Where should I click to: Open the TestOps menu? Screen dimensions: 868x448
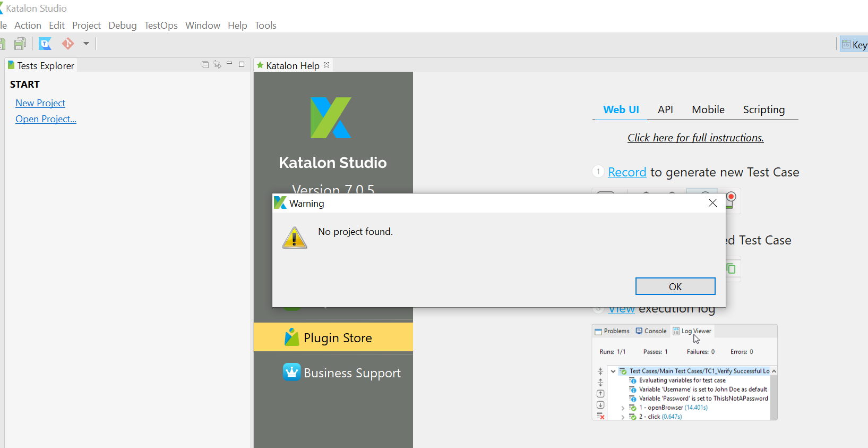pos(161,26)
